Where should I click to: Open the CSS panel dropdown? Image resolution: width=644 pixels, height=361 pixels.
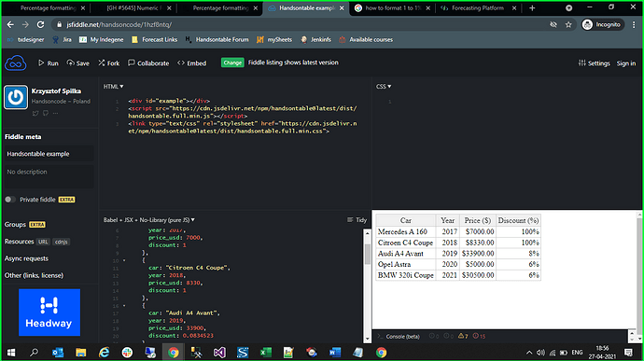[x=384, y=87]
